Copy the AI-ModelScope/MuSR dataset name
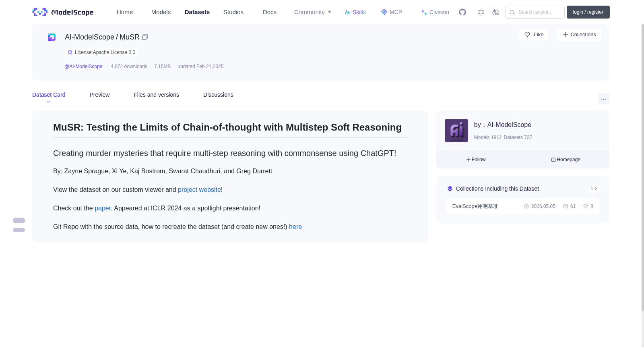This screenshot has height=347, width=644. [x=145, y=37]
